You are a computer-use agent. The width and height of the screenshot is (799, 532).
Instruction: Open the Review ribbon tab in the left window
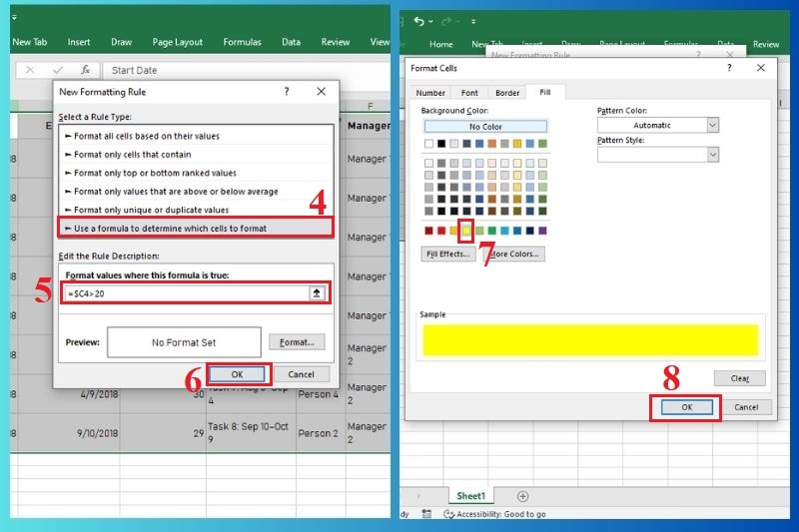coord(336,42)
